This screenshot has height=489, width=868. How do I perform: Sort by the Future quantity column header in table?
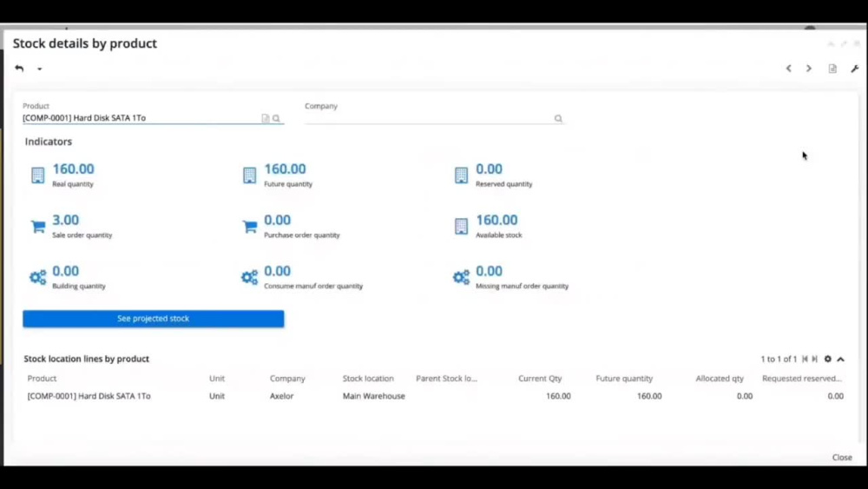[624, 378]
